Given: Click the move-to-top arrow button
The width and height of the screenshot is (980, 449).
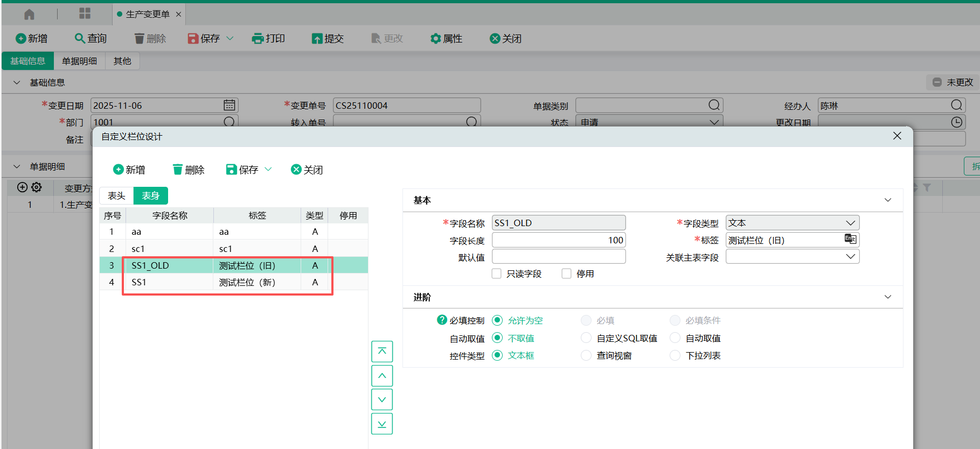Looking at the screenshot, I should pyautogui.click(x=381, y=352).
